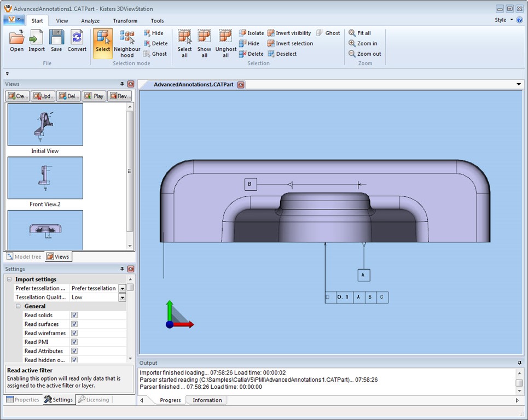
Task: Collapse the General settings group
Action: (x=18, y=306)
